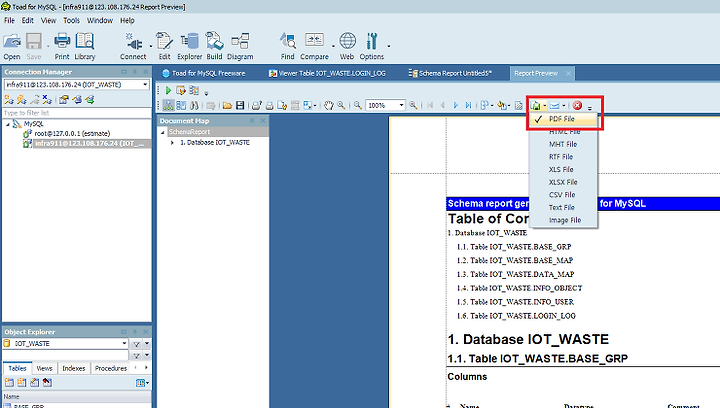Open the Web globe icon
720x408 pixels.
347,41
